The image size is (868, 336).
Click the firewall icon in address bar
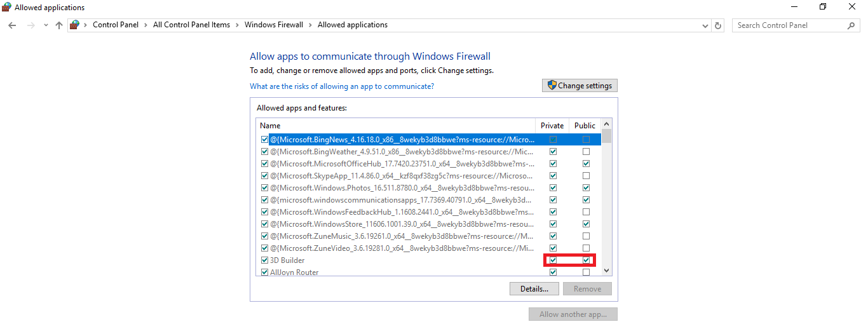tap(75, 25)
